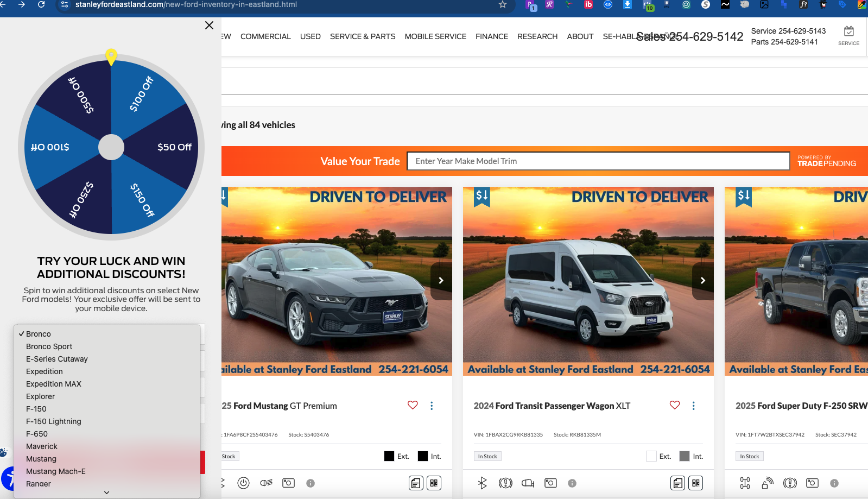
Task: Choose Expedition in the dropdown
Action: point(107,371)
